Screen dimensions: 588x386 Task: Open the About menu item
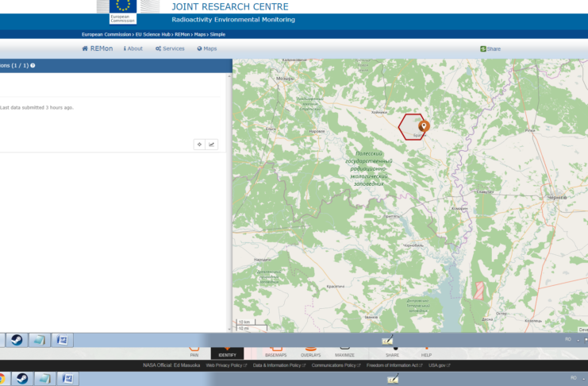click(133, 48)
